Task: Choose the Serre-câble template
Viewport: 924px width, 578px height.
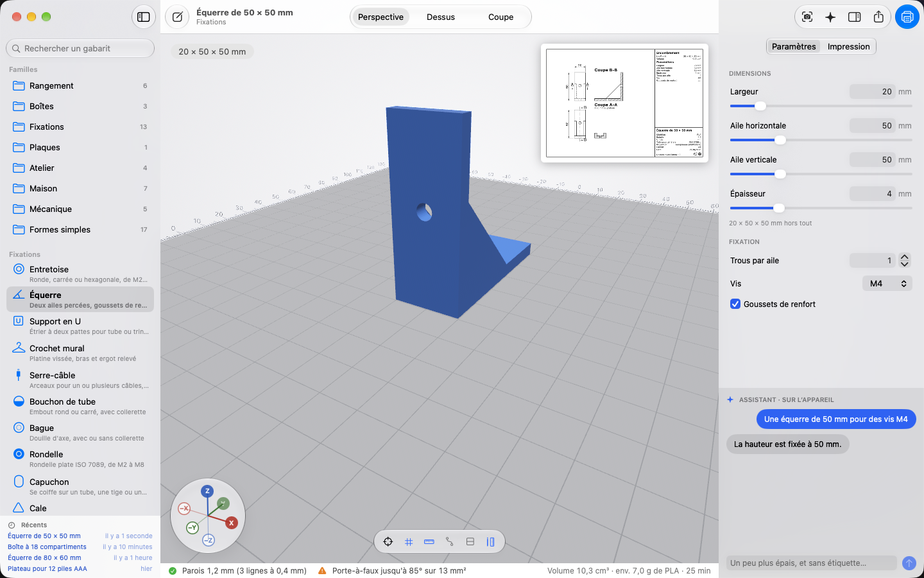Action: [x=80, y=380]
